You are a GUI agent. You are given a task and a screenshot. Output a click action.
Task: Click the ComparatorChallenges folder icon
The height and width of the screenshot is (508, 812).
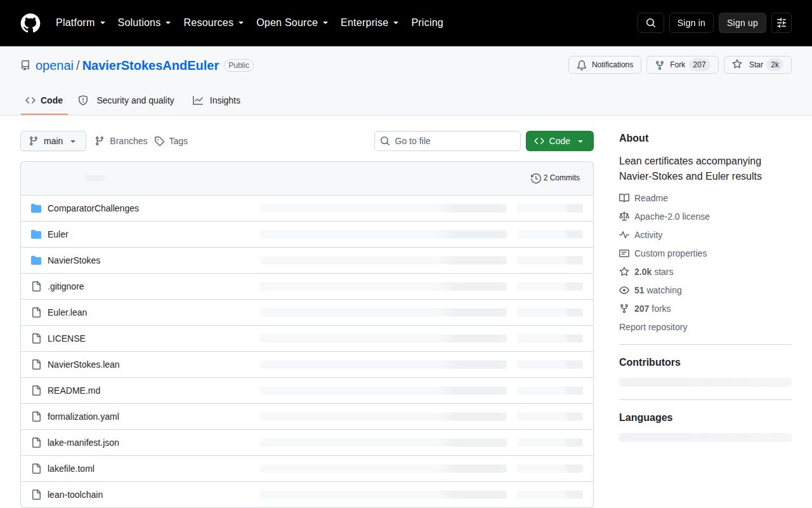pos(36,208)
